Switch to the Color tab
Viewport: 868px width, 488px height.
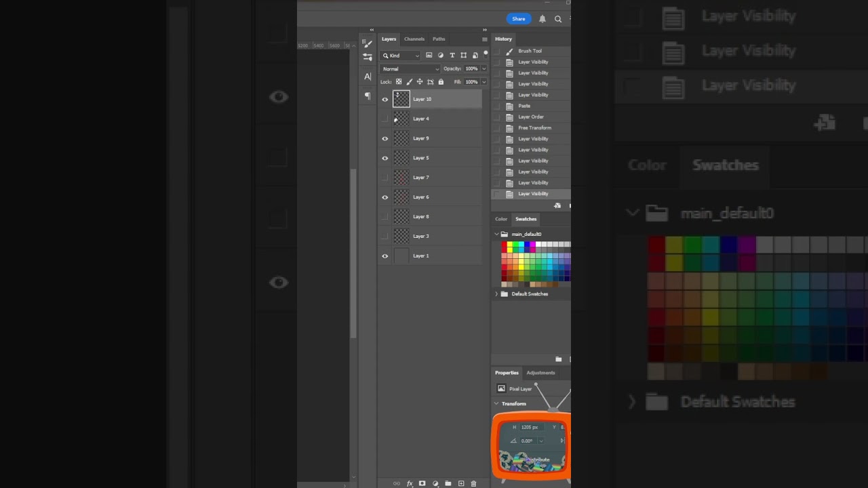[501, 219]
